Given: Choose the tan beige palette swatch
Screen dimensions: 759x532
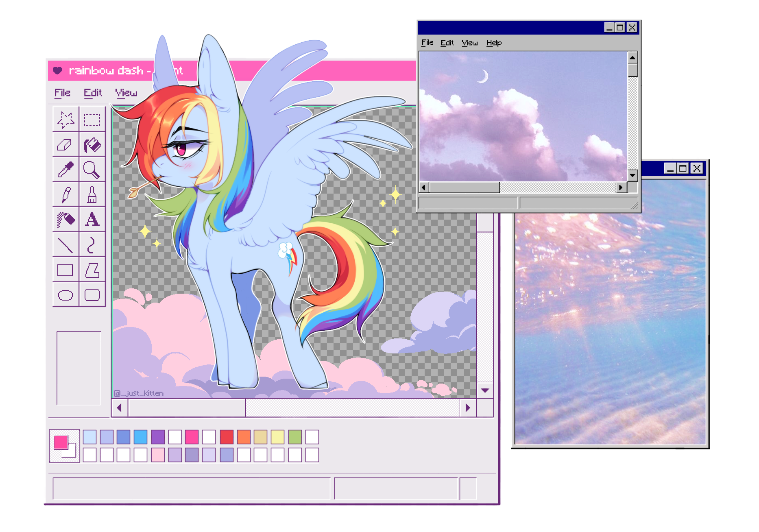Looking at the screenshot, I should (x=260, y=437).
